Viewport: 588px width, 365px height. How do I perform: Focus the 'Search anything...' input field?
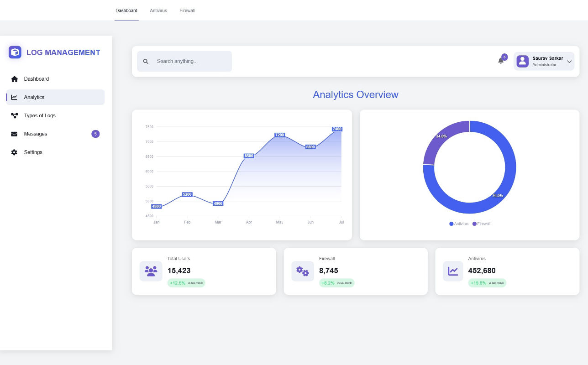tap(192, 61)
